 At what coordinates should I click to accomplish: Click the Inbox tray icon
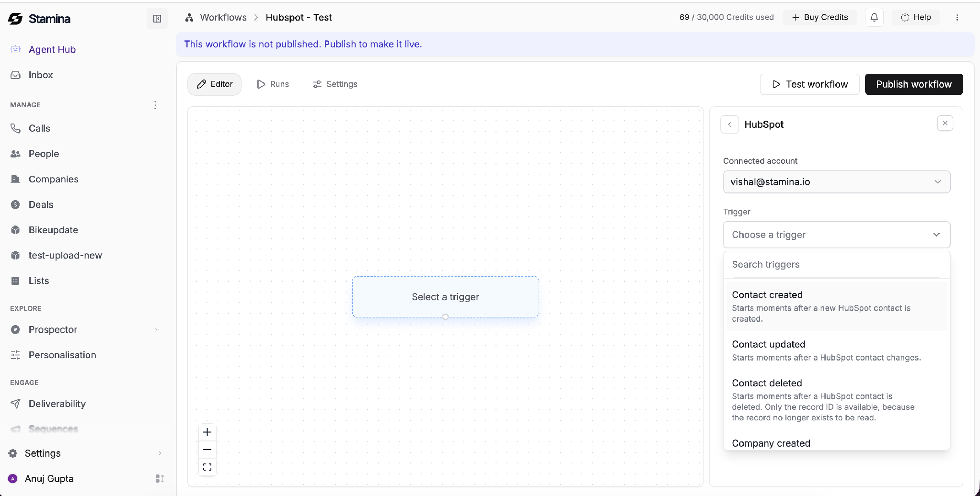(15, 75)
